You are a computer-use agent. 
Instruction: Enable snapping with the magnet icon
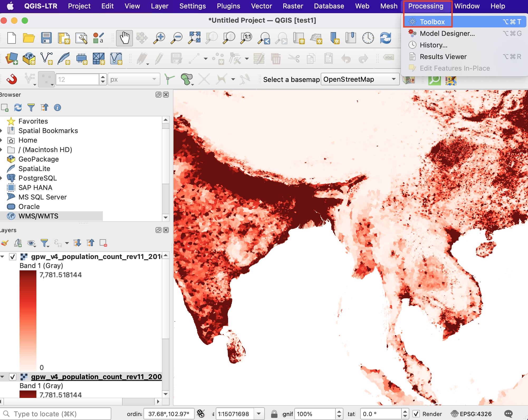point(12,79)
